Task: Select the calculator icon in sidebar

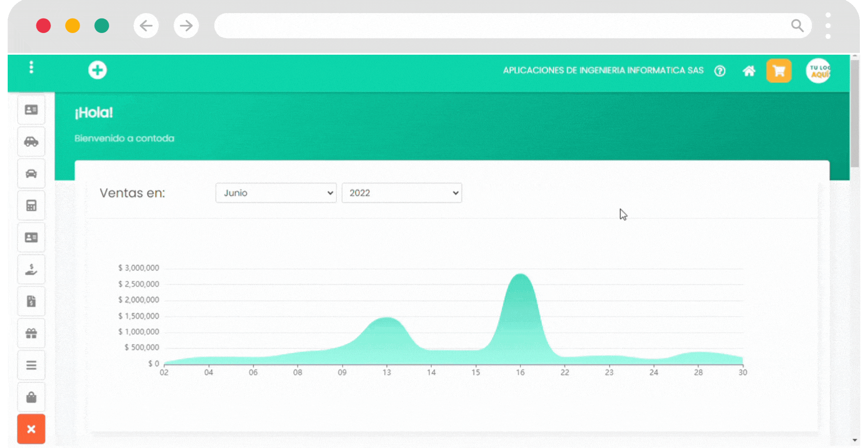Action: 31,206
